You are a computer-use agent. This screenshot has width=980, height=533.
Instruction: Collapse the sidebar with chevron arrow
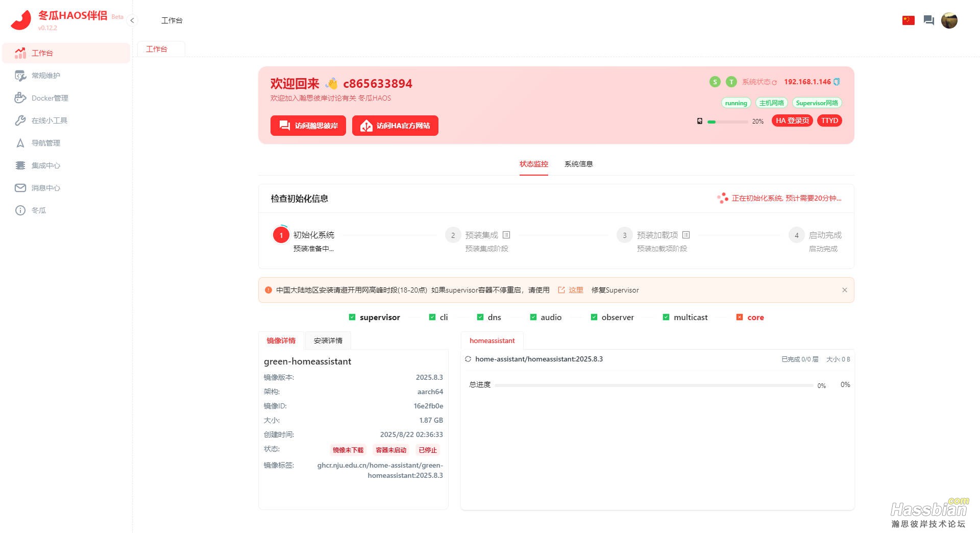point(132,20)
